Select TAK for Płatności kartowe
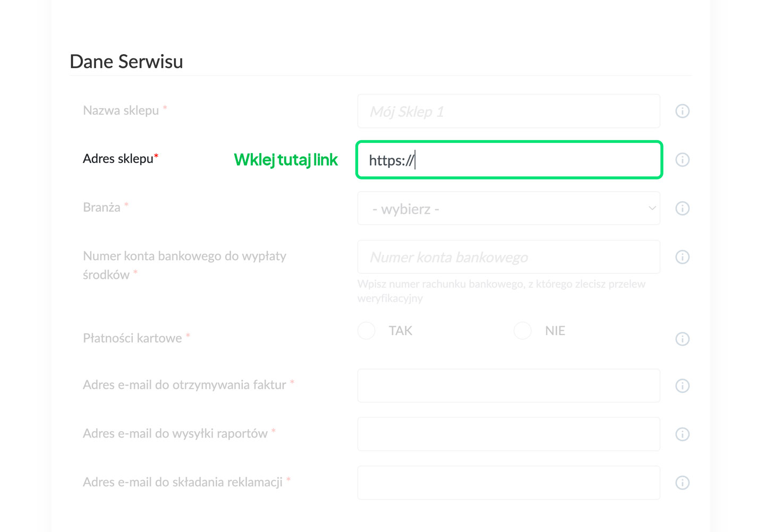This screenshot has height=532, width=765. click(x=367, y=330)
